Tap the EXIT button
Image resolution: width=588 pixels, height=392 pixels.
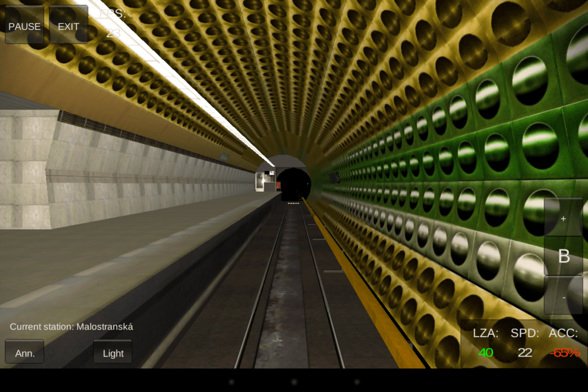69,25
